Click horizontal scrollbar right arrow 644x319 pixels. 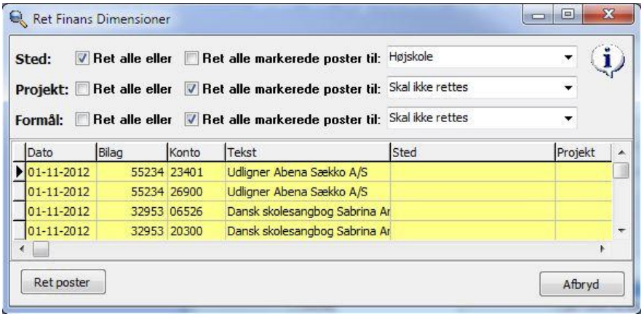pyautogui.click(x=603, y=249)
